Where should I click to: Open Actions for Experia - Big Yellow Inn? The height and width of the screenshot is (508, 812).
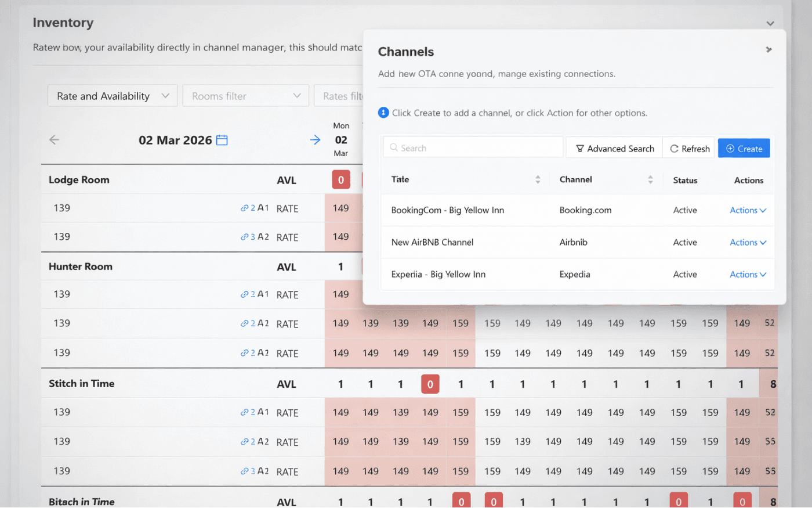pyautogui.click(x=747, y=274)
